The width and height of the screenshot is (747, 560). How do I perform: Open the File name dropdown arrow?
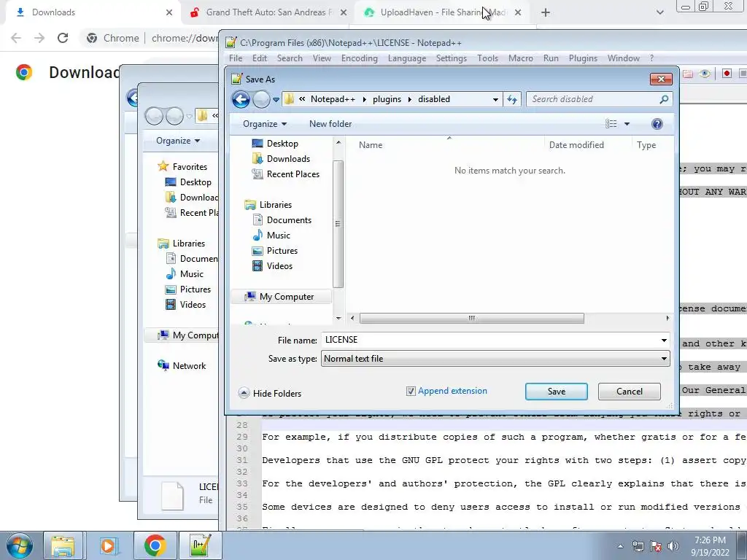click(664, 340)
